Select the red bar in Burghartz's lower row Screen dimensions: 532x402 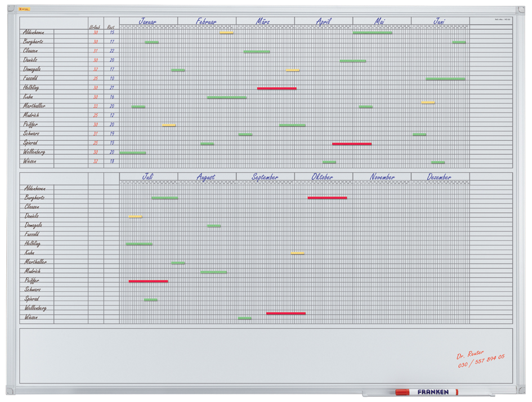coord(327,198)
